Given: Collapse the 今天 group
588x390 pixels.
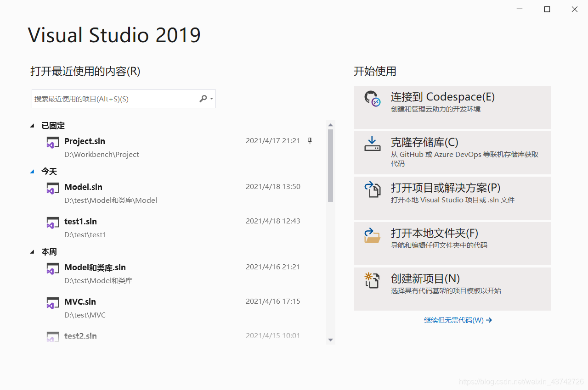Looking at the screenshot, I should pyautogui.click(x=32, y=171).
